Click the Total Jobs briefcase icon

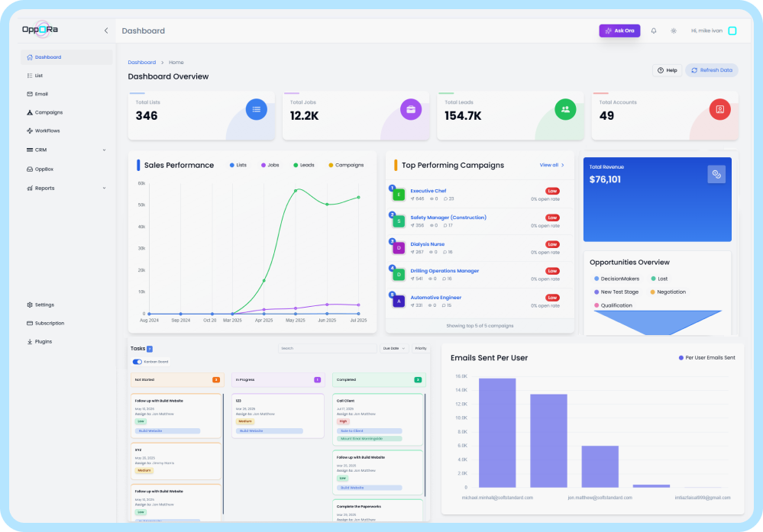tap(411, 109)
